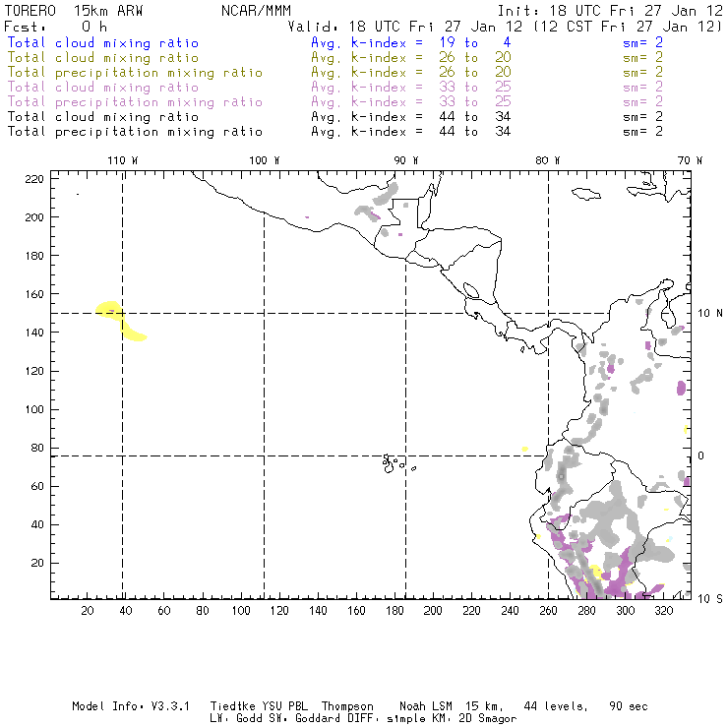Click the '80' tick label on horizontal axis
728x728 pixels.
coord(203,611)
